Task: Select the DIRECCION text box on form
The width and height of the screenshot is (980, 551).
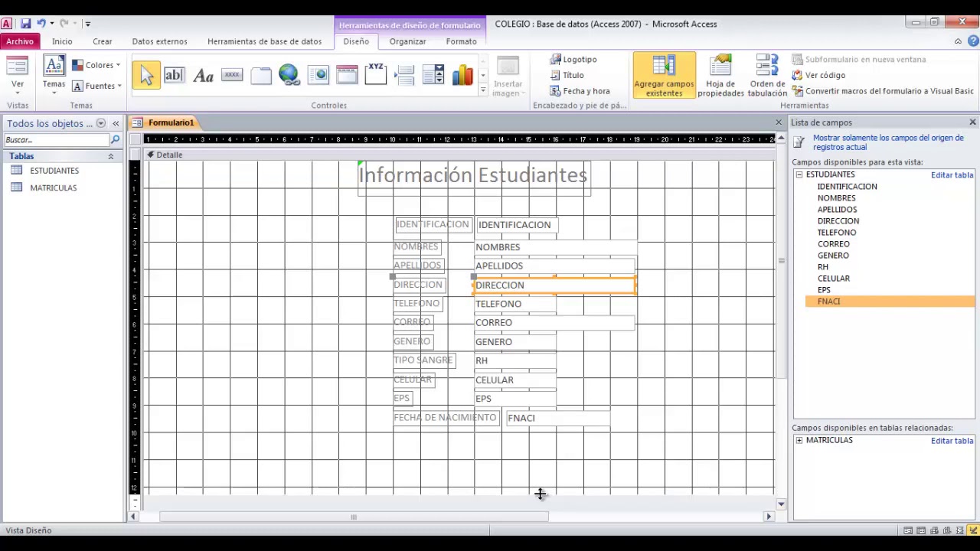Action: tap(554, 285)
